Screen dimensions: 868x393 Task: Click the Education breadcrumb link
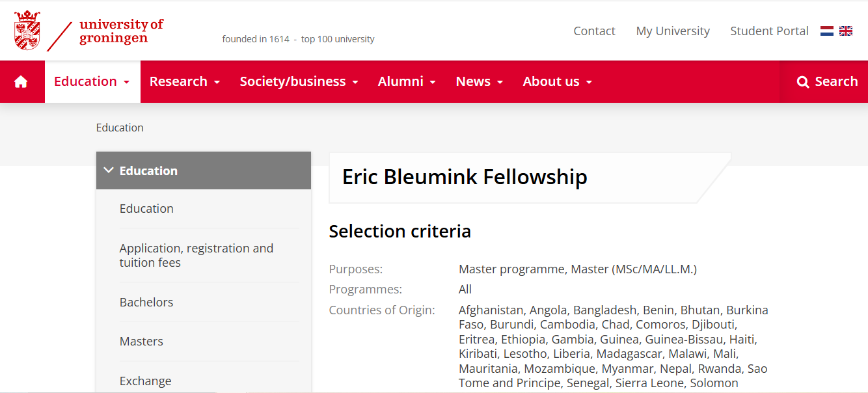120,128
